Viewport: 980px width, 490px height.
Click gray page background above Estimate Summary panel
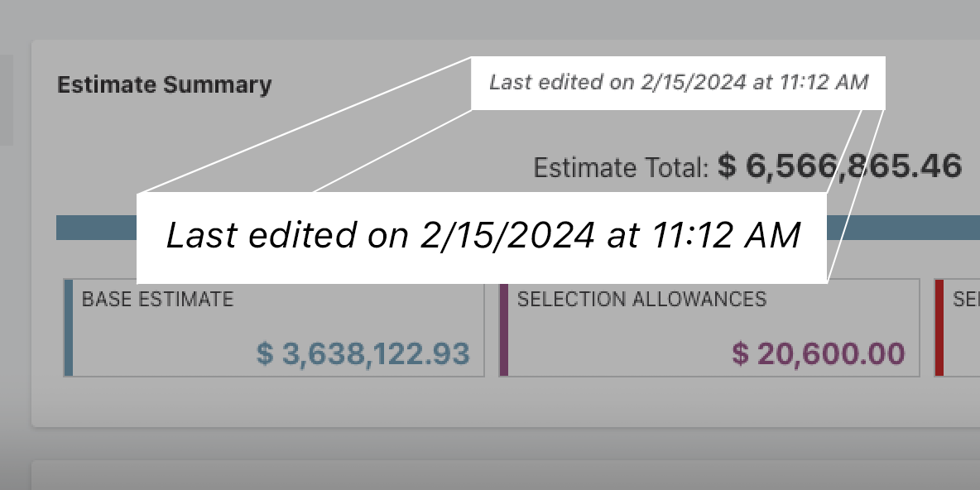[x=497, y=18]
